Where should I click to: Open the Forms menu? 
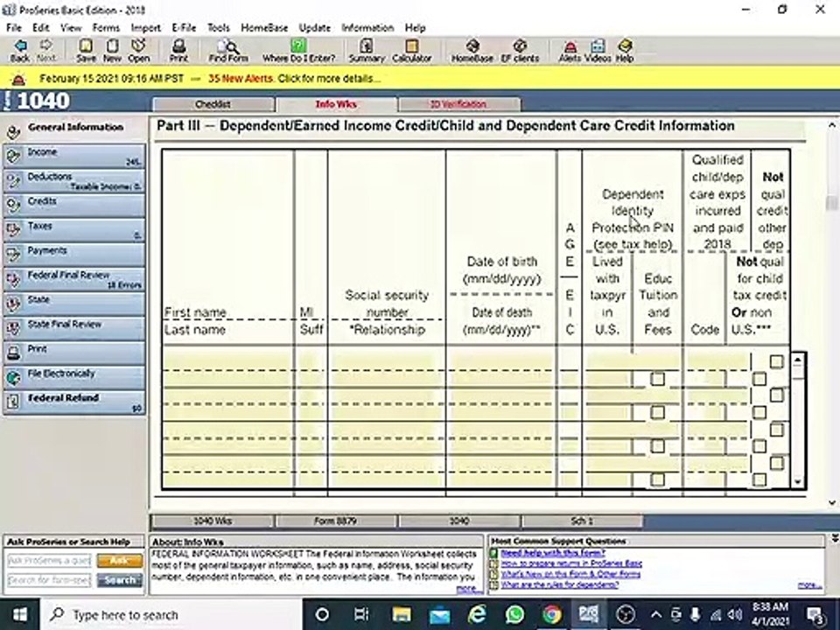pos(106,28)
